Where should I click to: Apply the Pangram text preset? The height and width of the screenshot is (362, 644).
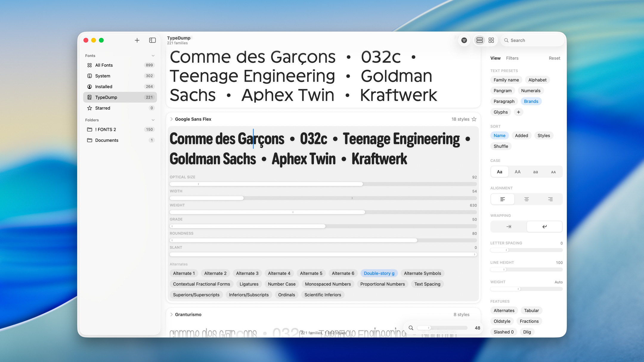[x=502, y=91]
